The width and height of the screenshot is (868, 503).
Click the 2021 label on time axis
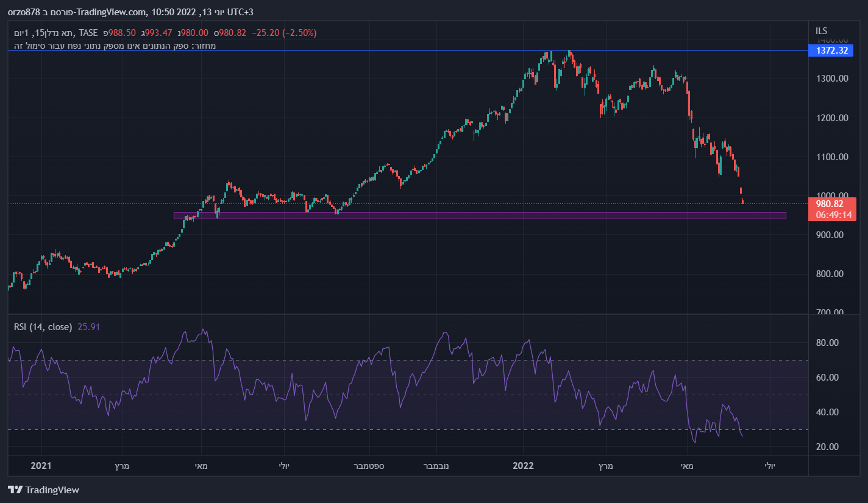pyautogui.click(x=41, y=466)
